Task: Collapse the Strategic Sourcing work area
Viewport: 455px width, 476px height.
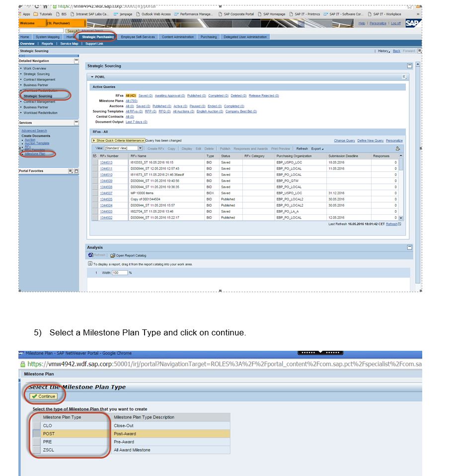Action: (409, 66)
